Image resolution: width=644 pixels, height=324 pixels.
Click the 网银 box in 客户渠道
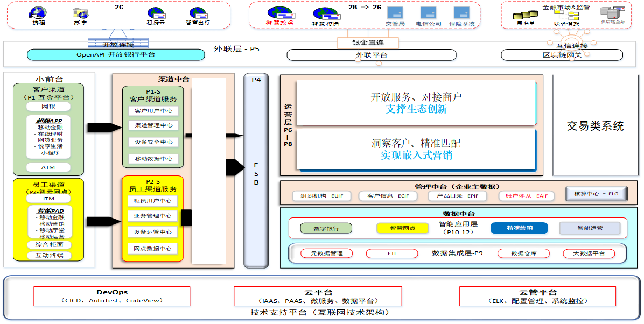pyautogui.click(x=48, y=107)
